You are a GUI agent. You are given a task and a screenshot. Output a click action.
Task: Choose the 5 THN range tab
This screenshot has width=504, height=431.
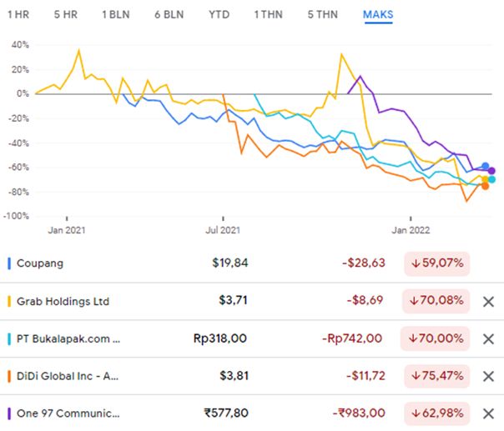(322, 14)
